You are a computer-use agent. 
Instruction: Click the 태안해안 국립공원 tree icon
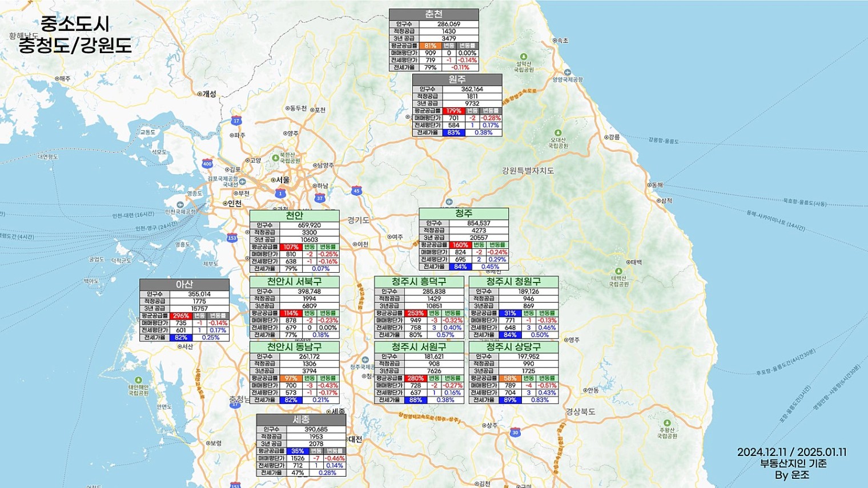[x=138, y=380]
